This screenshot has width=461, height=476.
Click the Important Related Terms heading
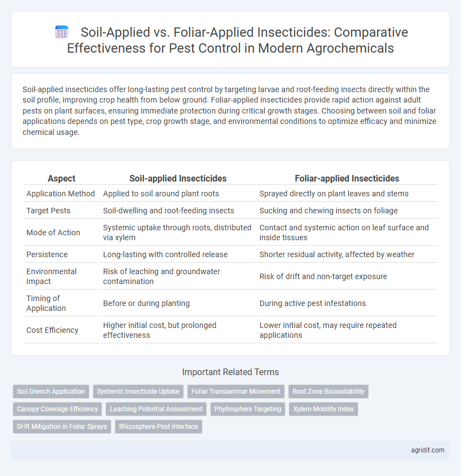click(x=231, y=372)
